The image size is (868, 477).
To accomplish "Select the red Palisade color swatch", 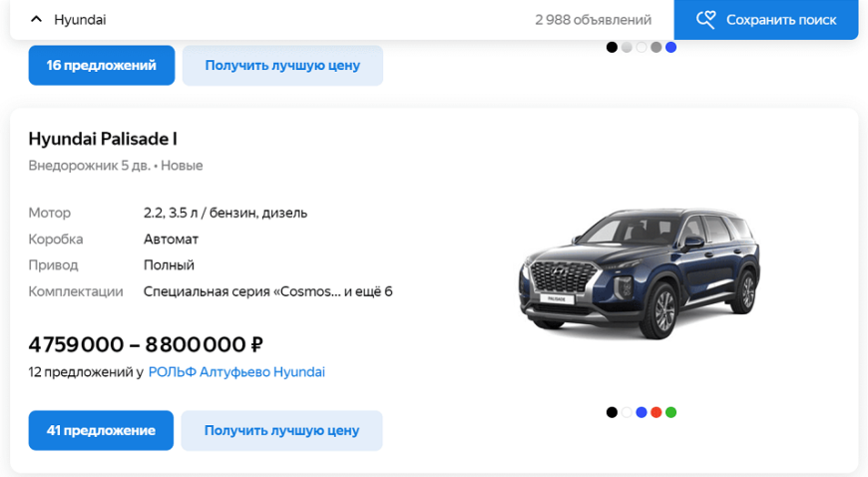I will 655,412.
